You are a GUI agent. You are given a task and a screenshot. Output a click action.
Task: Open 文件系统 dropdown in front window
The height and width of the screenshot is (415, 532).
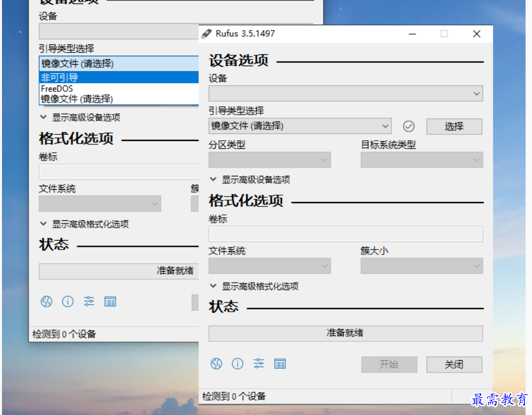click(x=270, y=266)
